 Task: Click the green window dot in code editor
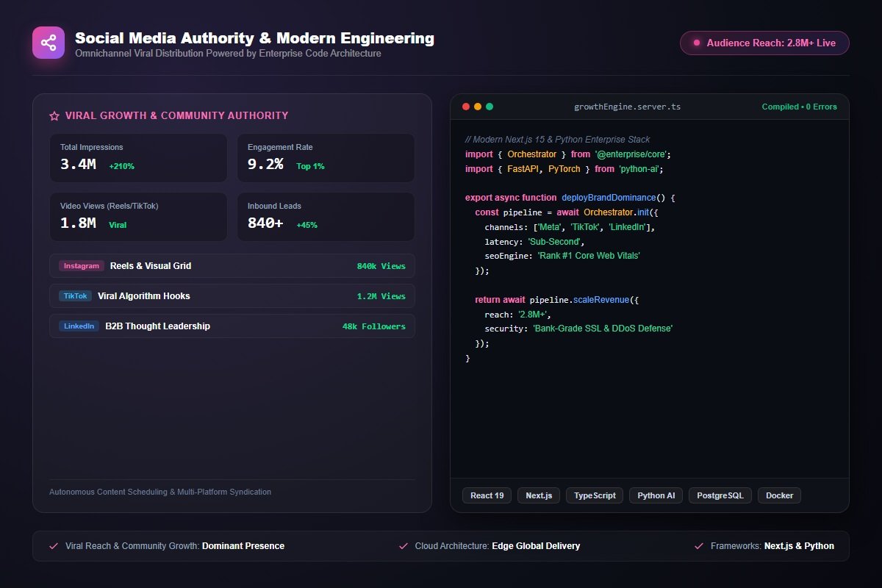tap(490, 107)
